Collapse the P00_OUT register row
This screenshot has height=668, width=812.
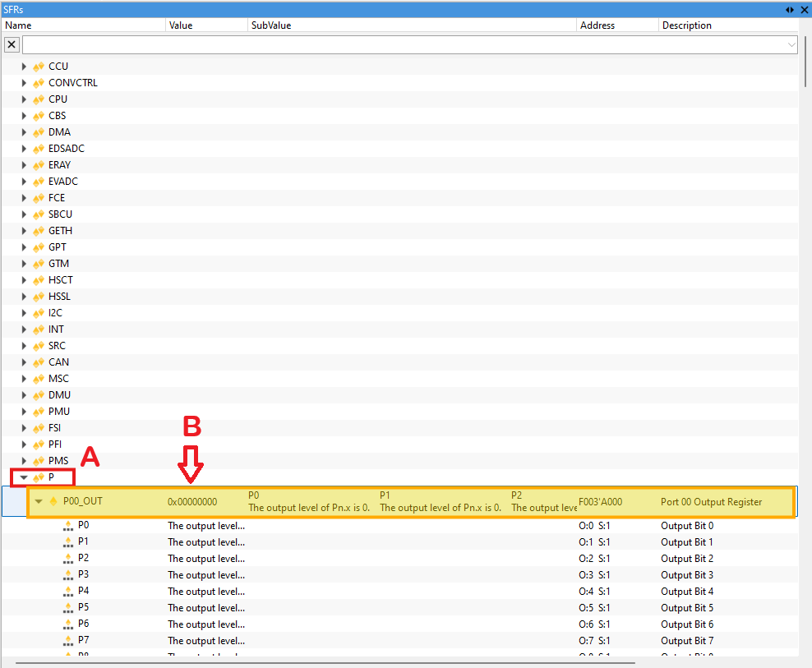pyautogui.click(x=39, y=501)
